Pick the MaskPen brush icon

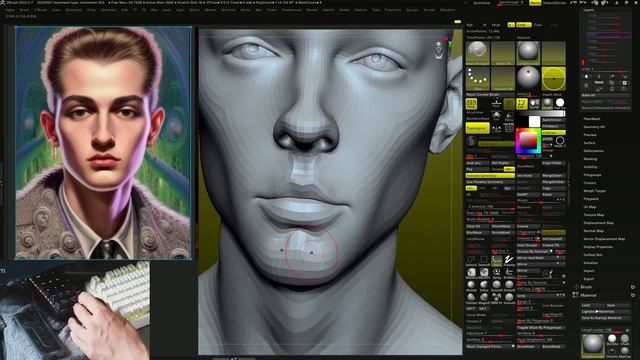(484, 273)
